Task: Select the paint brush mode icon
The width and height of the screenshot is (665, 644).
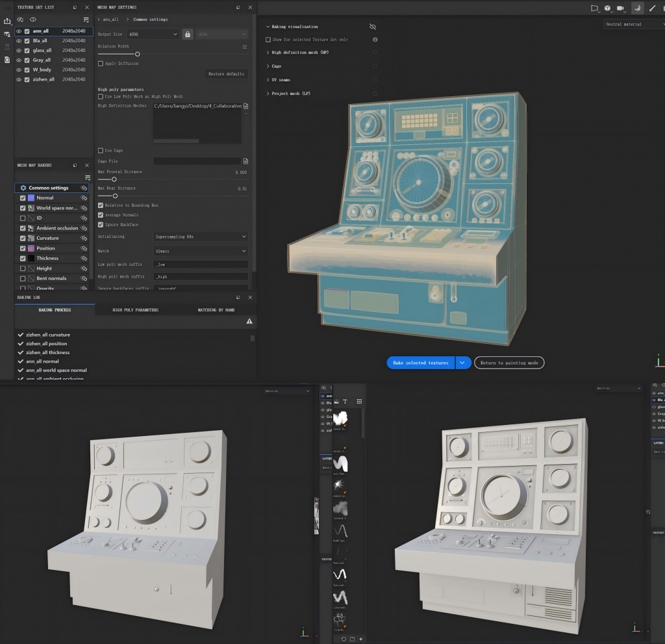Action: [x=652, y=8]
